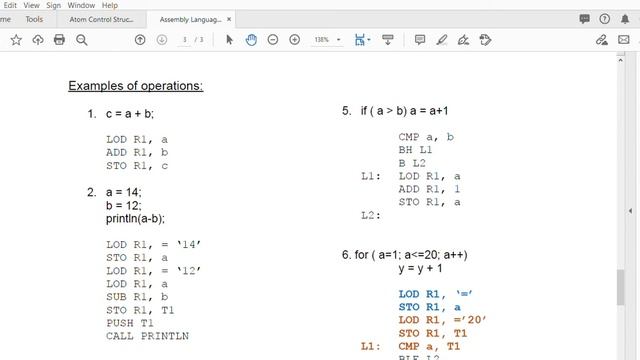The image size is (640, 360).
Task: Click the text 'println(a-b);'
Action: pos(135,219)
